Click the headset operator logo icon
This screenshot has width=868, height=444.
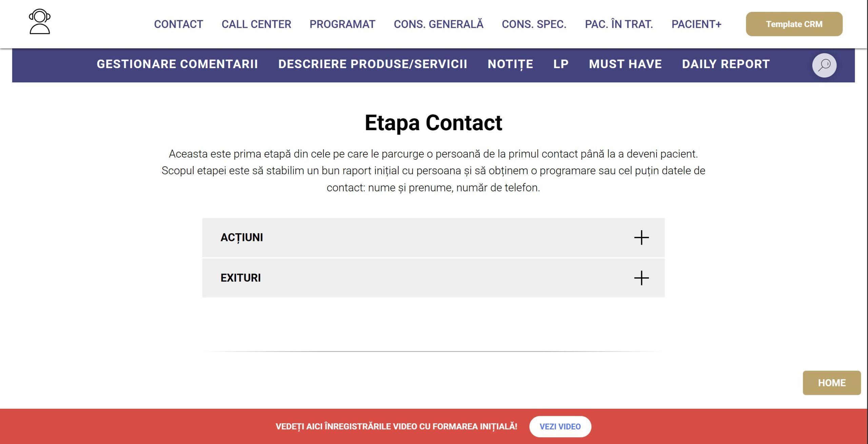tap(40, 21)
